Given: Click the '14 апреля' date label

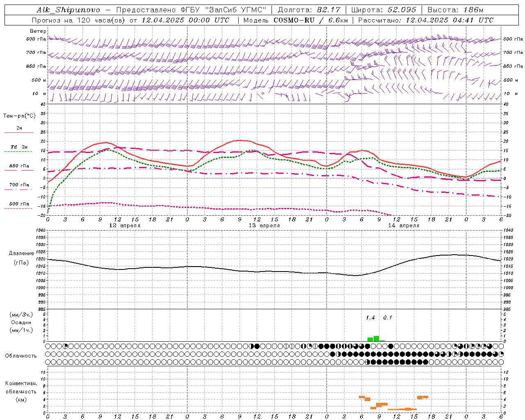Looking at the screenshot, I should coord(404,226).
